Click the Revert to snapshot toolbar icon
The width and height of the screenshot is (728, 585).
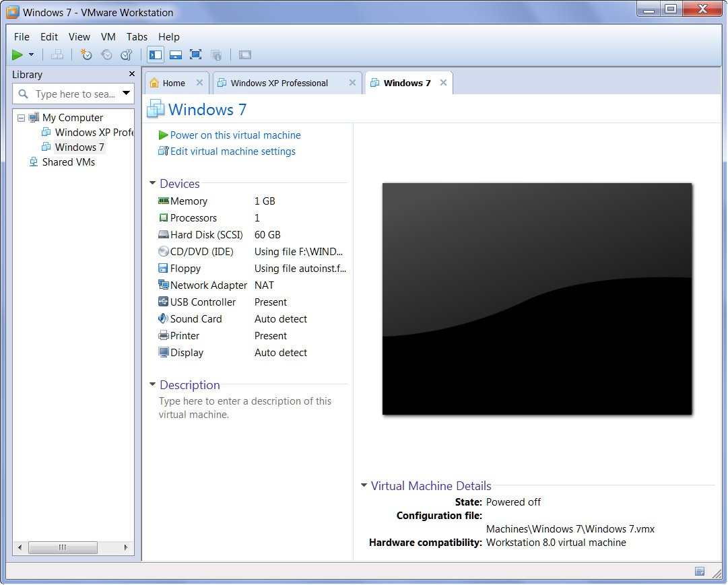click(x=106, y=55)
